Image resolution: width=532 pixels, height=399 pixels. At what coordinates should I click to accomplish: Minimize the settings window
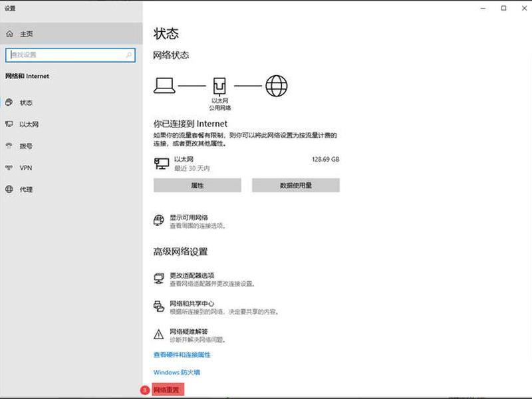[483, 8]
